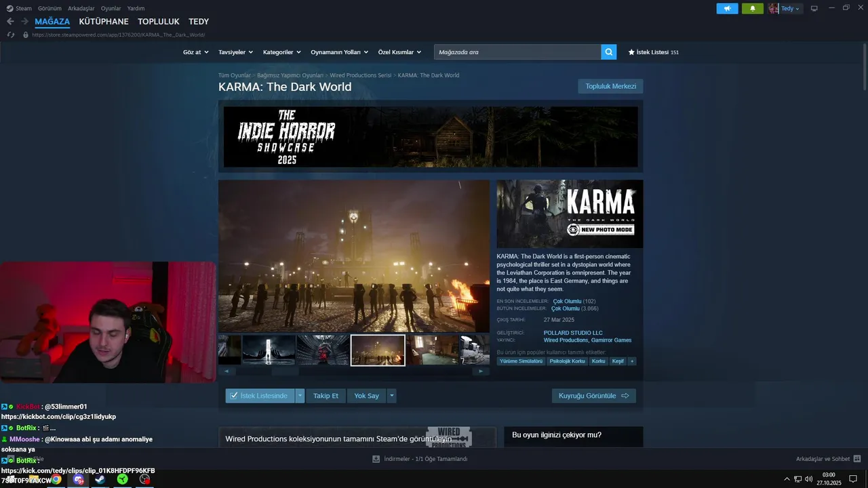Click the Kuyruğu Görüntüle button
Viewport: 868px width, 488px height.
(x=593, y=396)
